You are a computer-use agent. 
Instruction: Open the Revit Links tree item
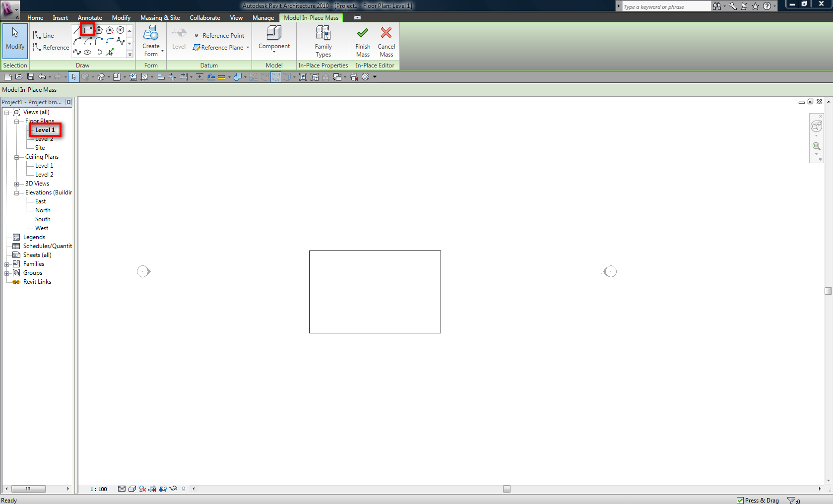[x=37, y=282]
